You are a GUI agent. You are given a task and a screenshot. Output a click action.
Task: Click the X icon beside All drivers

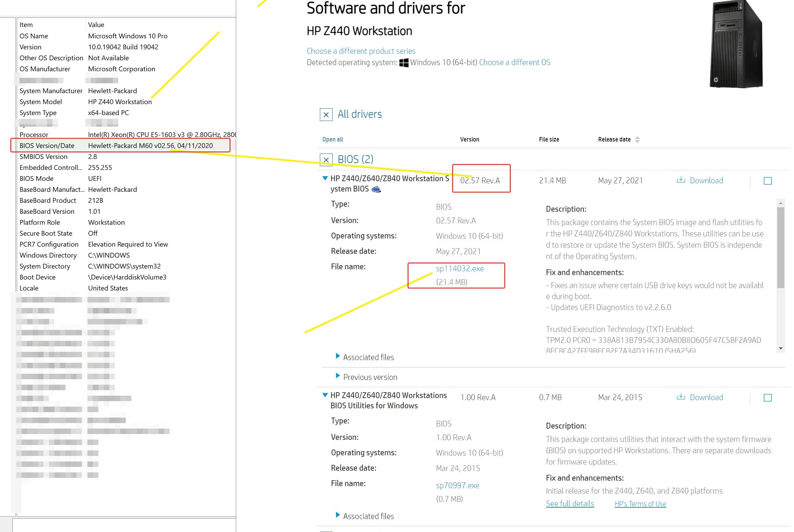coord(326,114)
